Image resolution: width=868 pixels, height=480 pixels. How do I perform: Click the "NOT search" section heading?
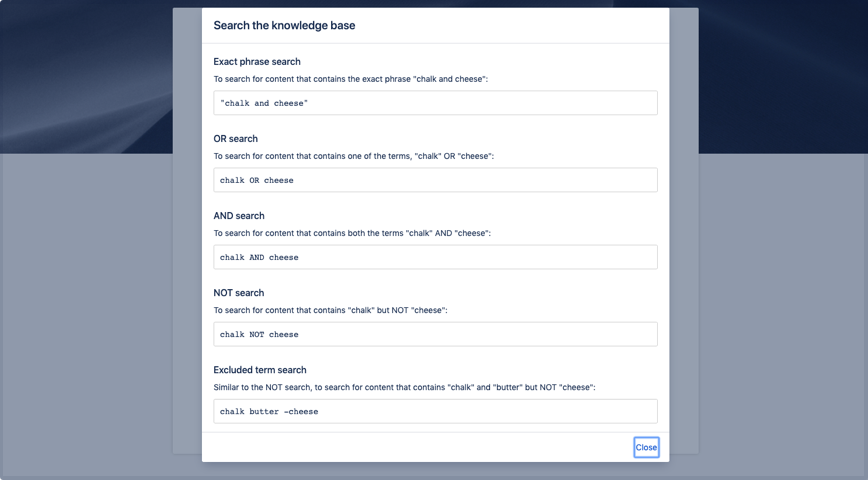239,293
